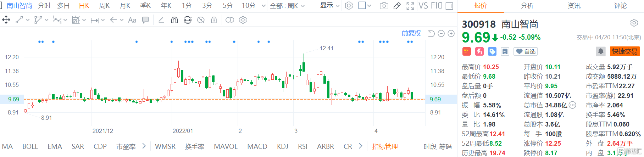Image resolution: width=644 pixels, height=157 pixels.
Task: Toggle the overlapping circles link icon
Action: tap(230, 20)
